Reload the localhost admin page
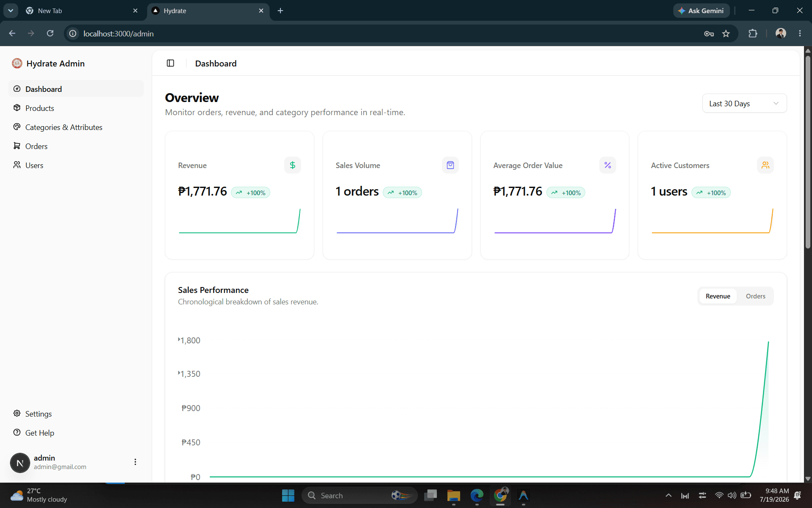Image resolution: width=812 pixels, height=508 pixels. pyautogui.click(x=50, y=33)
